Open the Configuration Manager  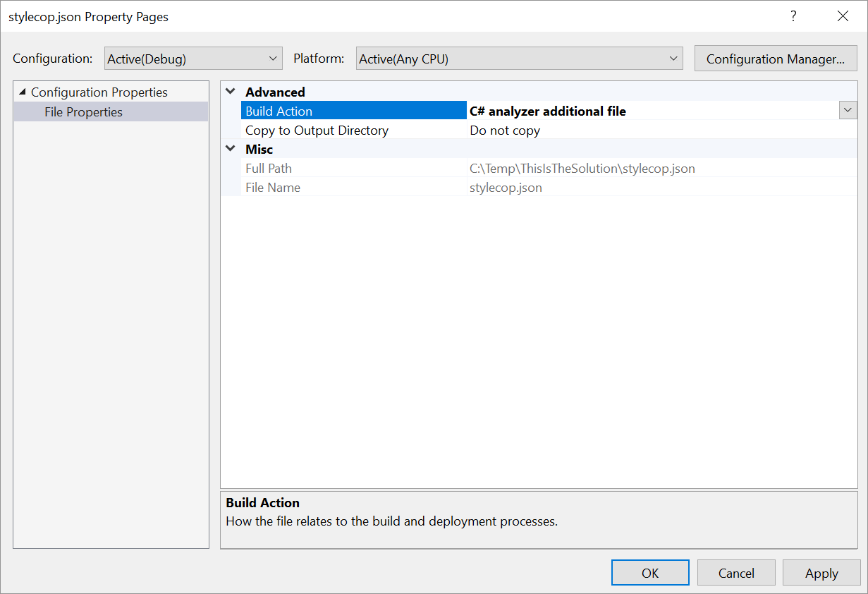775,59
